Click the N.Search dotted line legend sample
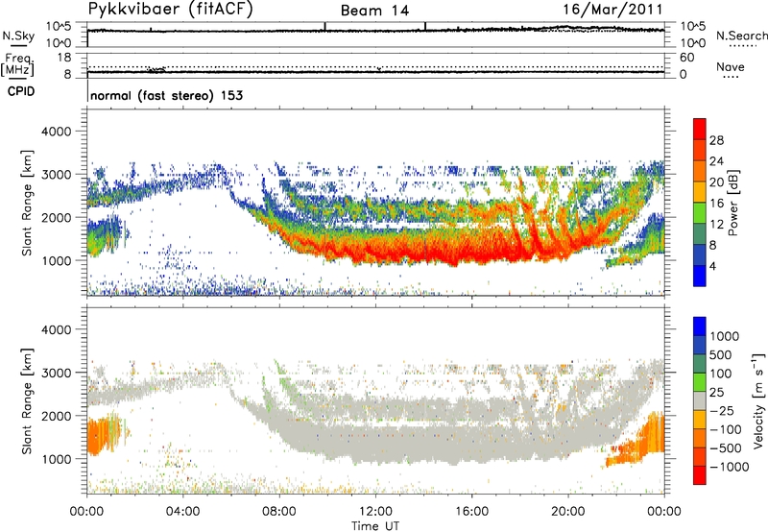768x532 pixels. pyautogui.click(x=743, y=45)
